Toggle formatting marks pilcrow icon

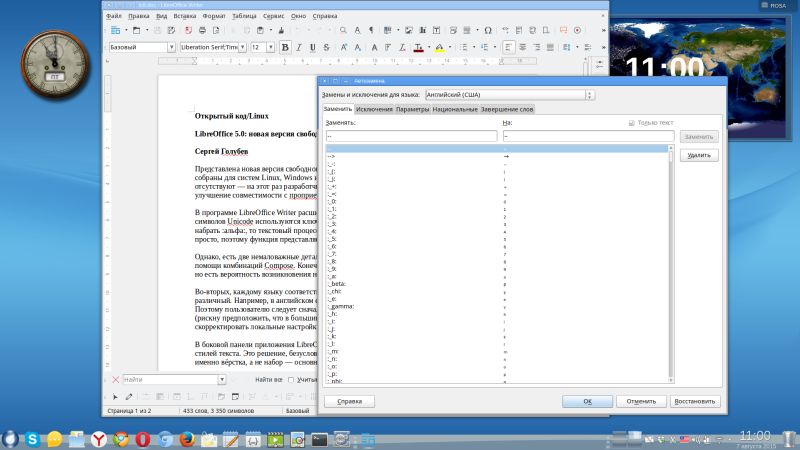[371, 31]
